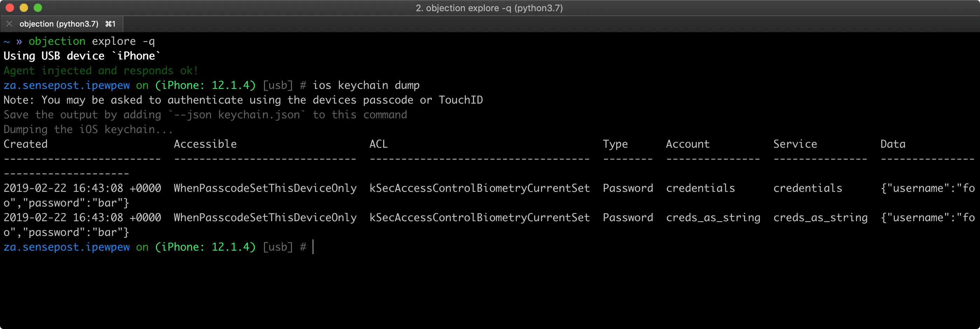Click the 'ACL' column header

tap(378, 143)
